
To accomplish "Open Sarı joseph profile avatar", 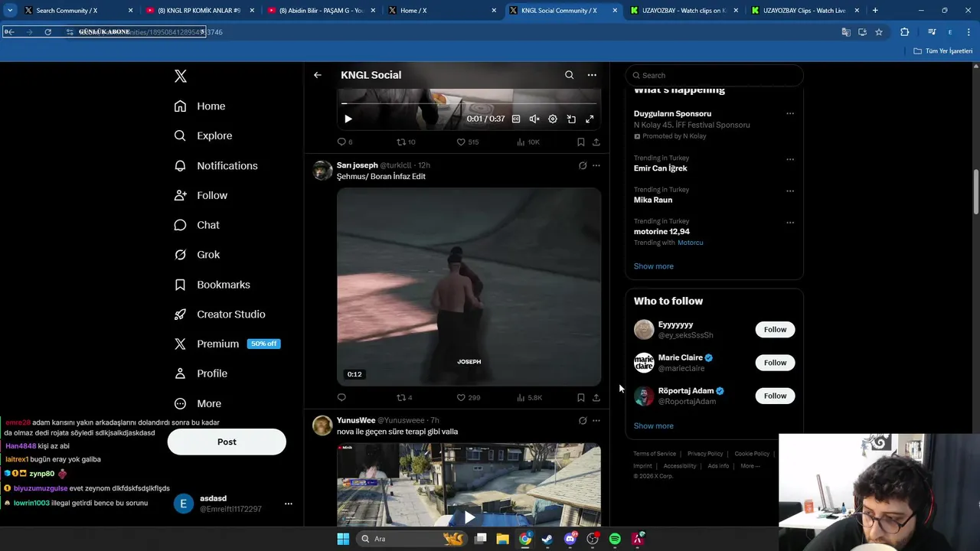I will point(322,170).
